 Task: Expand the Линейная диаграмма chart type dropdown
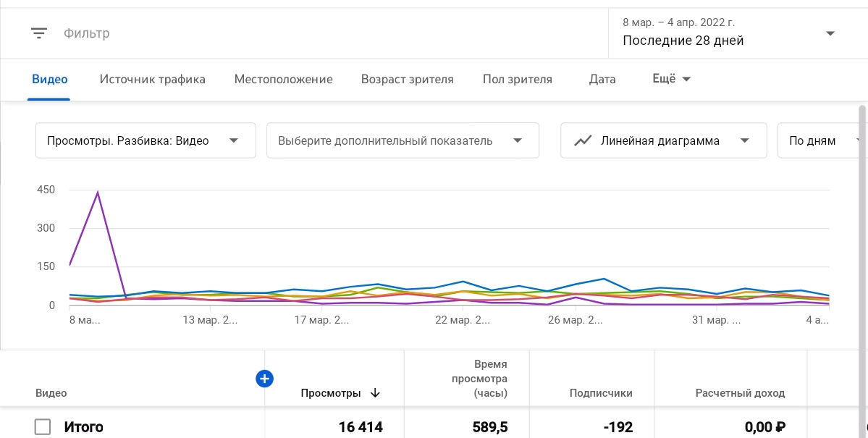click(x=663, y=140)
